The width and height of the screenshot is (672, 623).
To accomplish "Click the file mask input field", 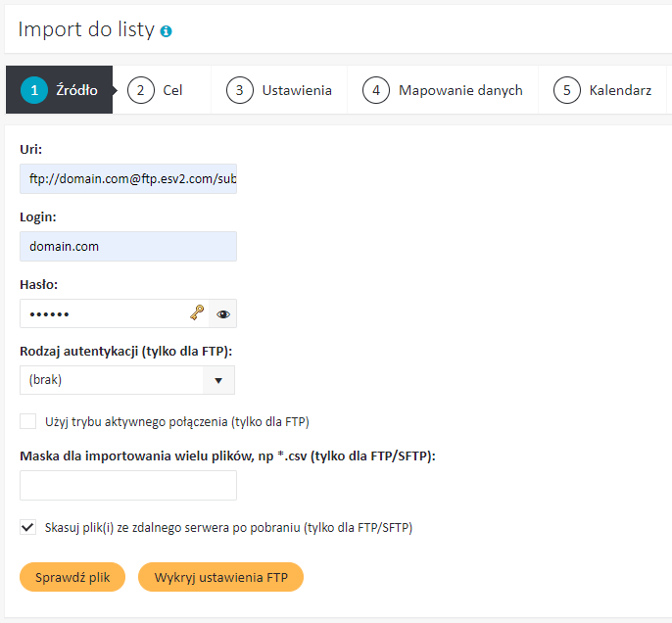I will 128,486.
